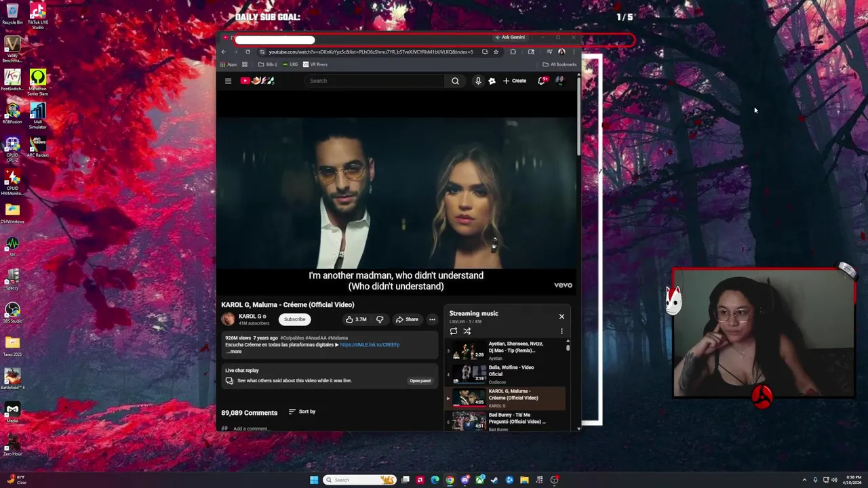Expand the All Bookmarks folder
The height and width of the screenshot is (488, 868).
point(559,64)
